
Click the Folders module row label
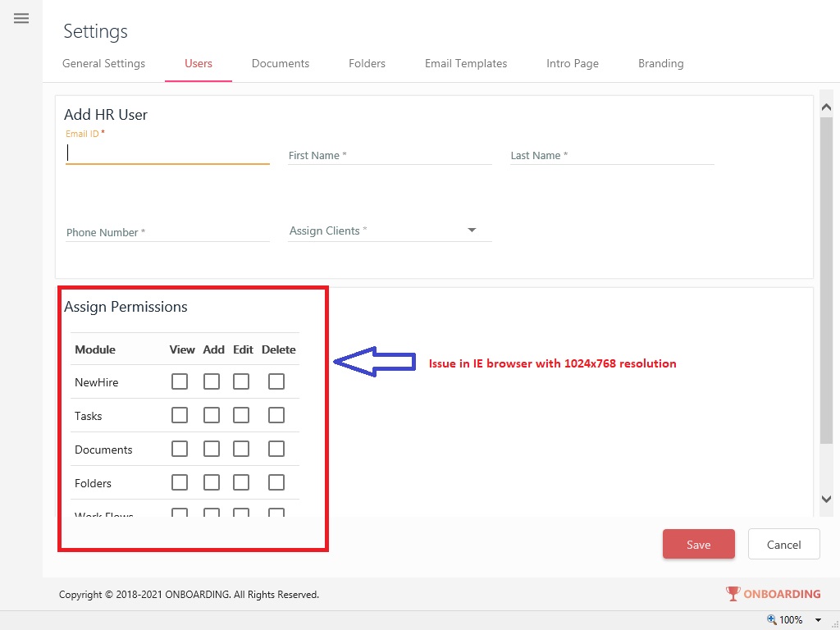pos(94,484)
